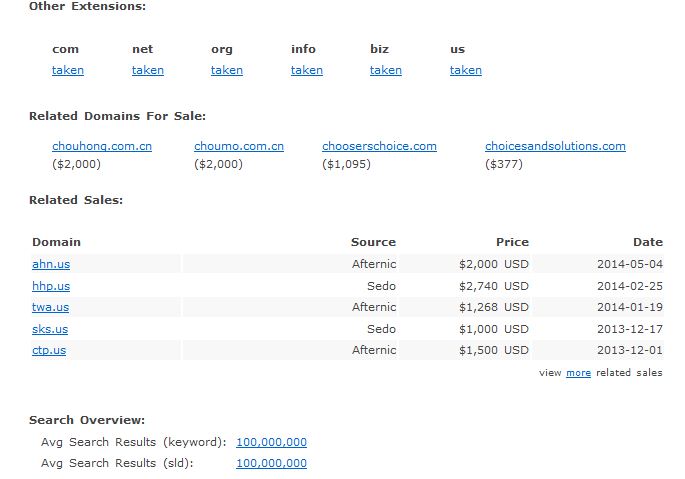Screen dimensions: 685x479
Task: Open the choicesandsolutions.com domain link
Action: click(555, 146)
